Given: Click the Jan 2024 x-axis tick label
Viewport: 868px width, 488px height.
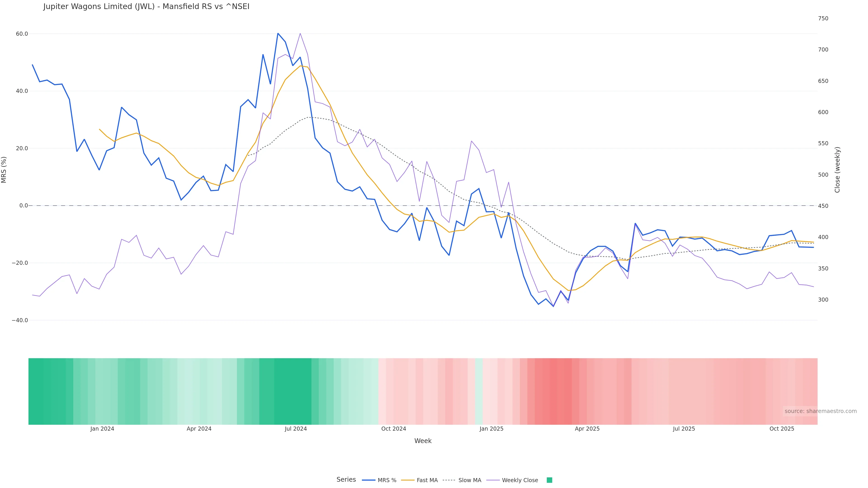Looking at the screenshot, I should click(102, 429).
